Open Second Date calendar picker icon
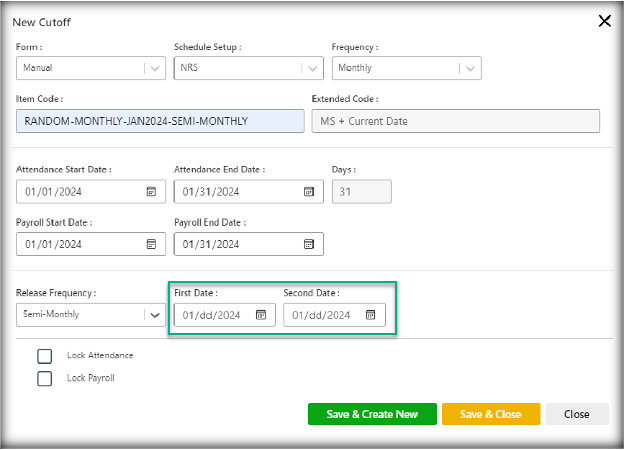624x450 pixels. coord(370,314)
